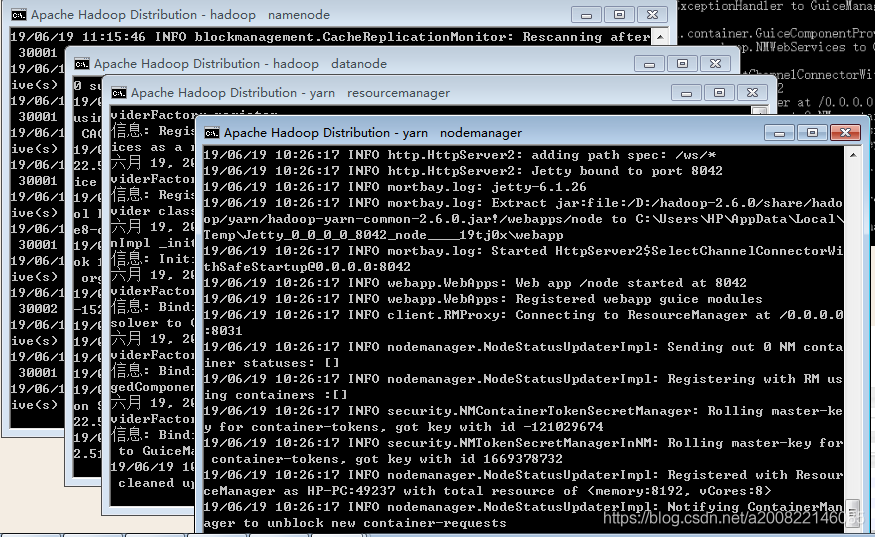Click the '30002' line in namenode window
Viewport: 875px width, 537px height.
point(38,309)
